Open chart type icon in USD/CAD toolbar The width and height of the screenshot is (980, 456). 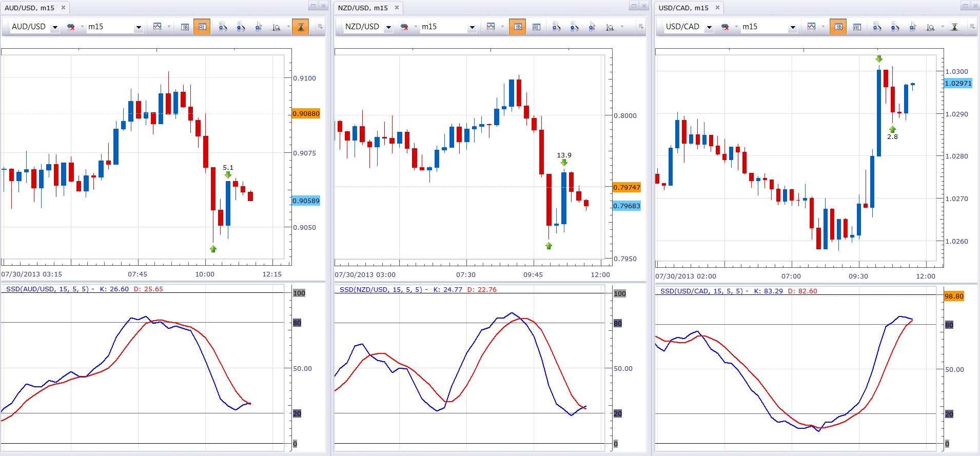pos(811,27)
